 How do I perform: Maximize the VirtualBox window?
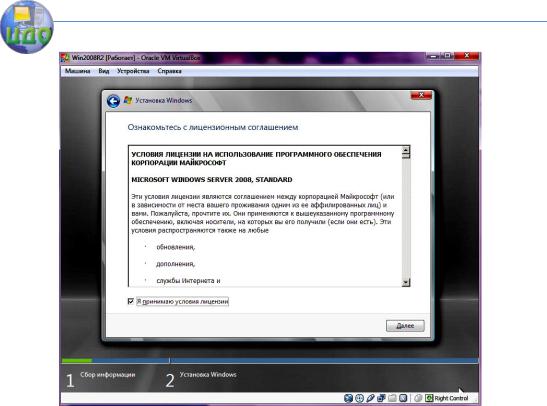tap(447, 55)
